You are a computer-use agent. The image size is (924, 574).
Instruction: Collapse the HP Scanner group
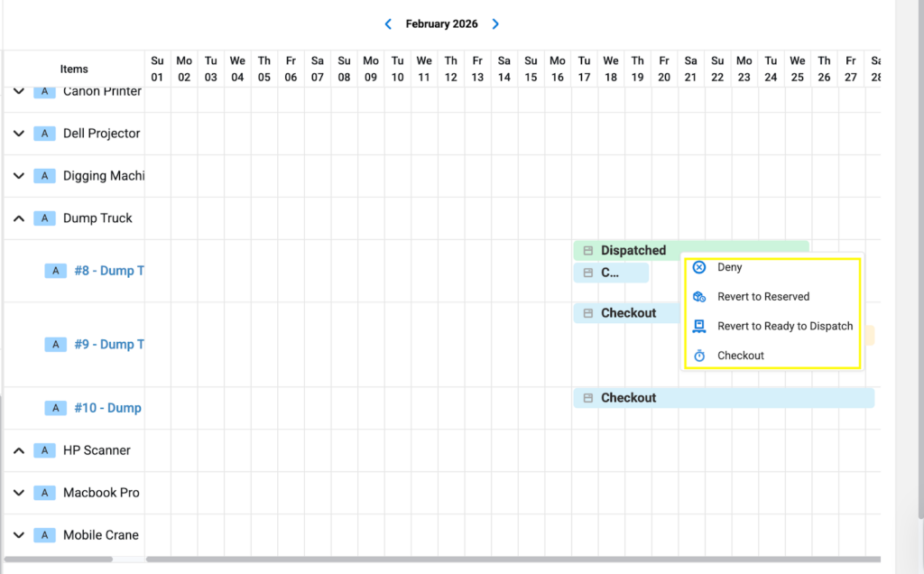19,450
